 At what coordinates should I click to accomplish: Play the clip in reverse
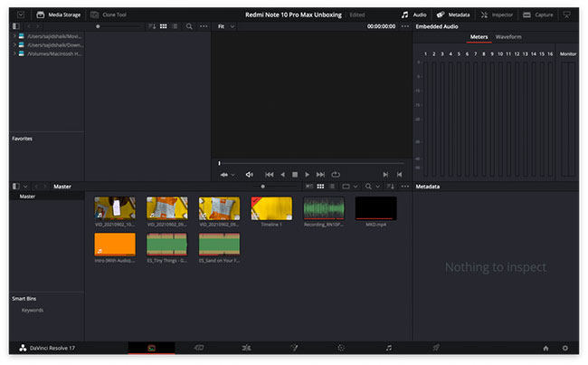tap(283, 175)
